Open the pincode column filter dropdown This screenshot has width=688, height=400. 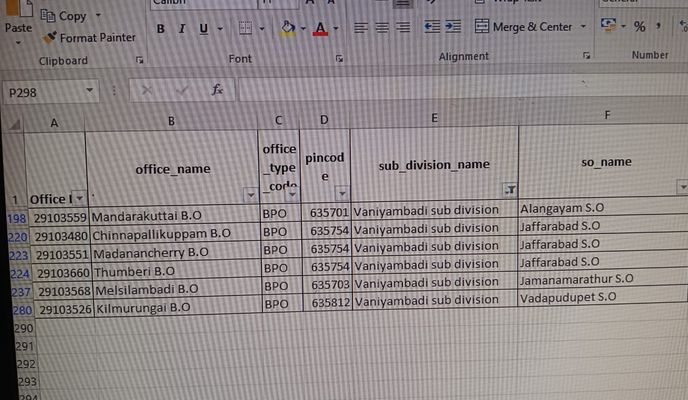point(342,192)
